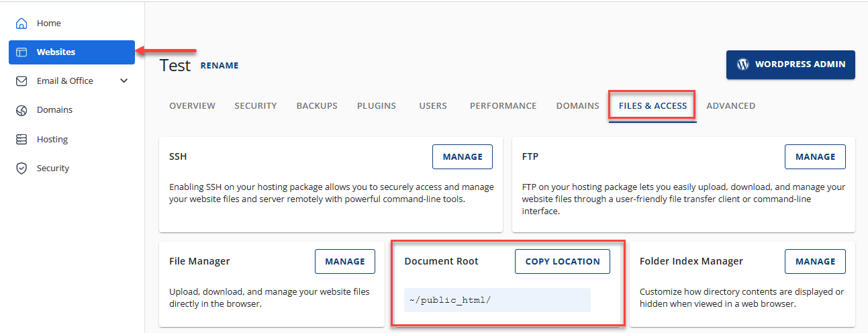Click the Security shield icon
The height and width of the screenshot is (333, 868).
point(21,169)
